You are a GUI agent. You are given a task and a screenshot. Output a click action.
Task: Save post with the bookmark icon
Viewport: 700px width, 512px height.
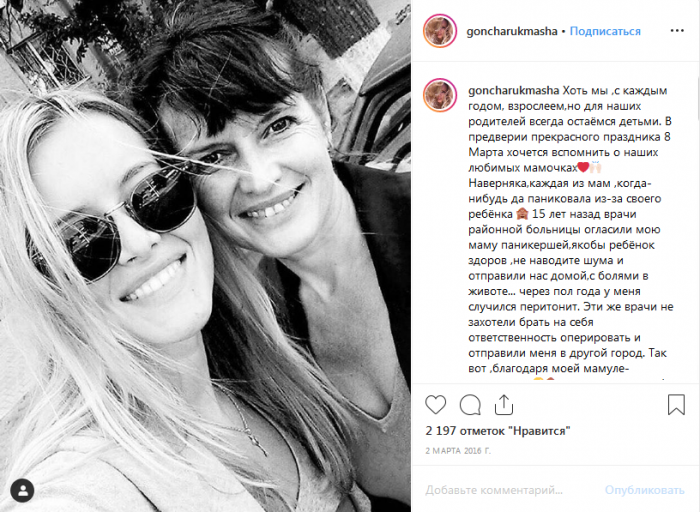pyautogui.click(x=676, y=404)
